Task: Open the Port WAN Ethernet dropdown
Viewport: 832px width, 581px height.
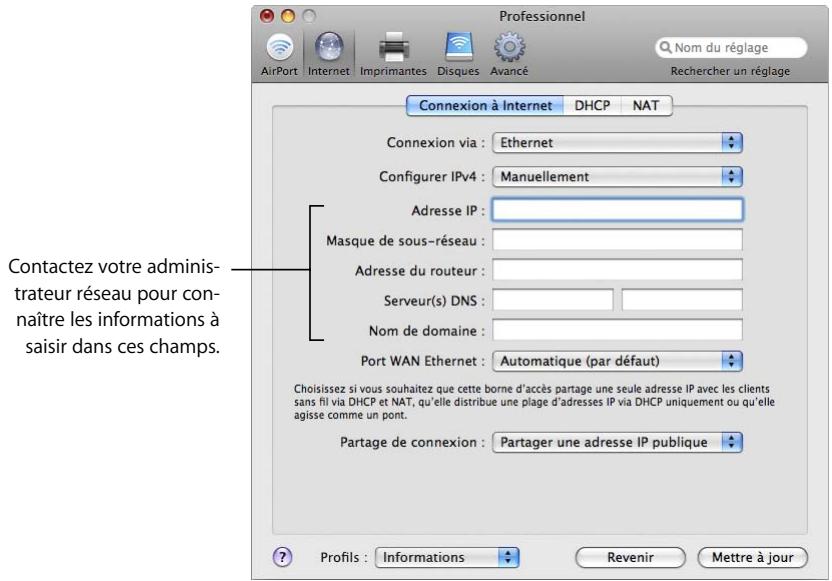Action: pos(618,361)
